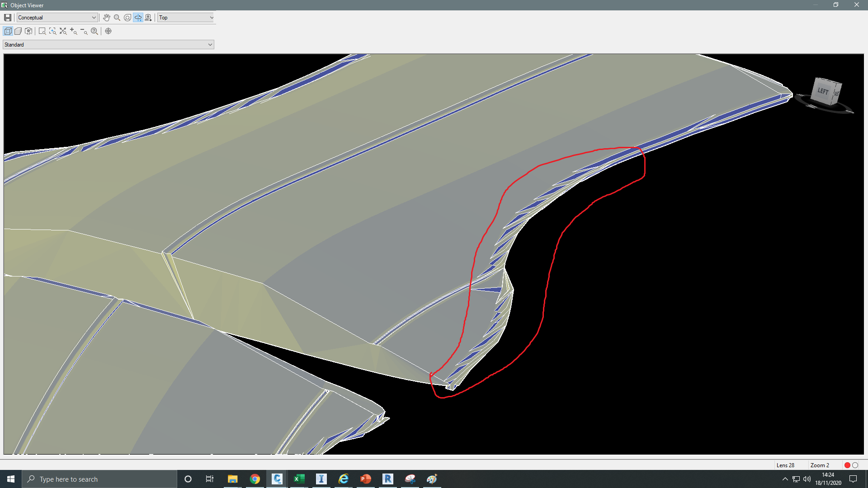The height and width of the screenshot is (488, 868).
Task: Open Excel from the taskbar
Action: pyautogui.click(x=299, y=479)
